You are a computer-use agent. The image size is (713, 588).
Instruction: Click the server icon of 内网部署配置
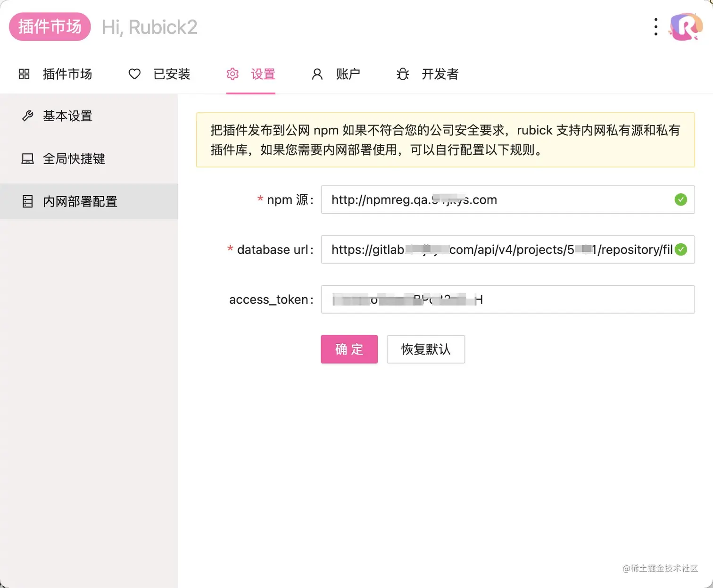coord(27,201)
